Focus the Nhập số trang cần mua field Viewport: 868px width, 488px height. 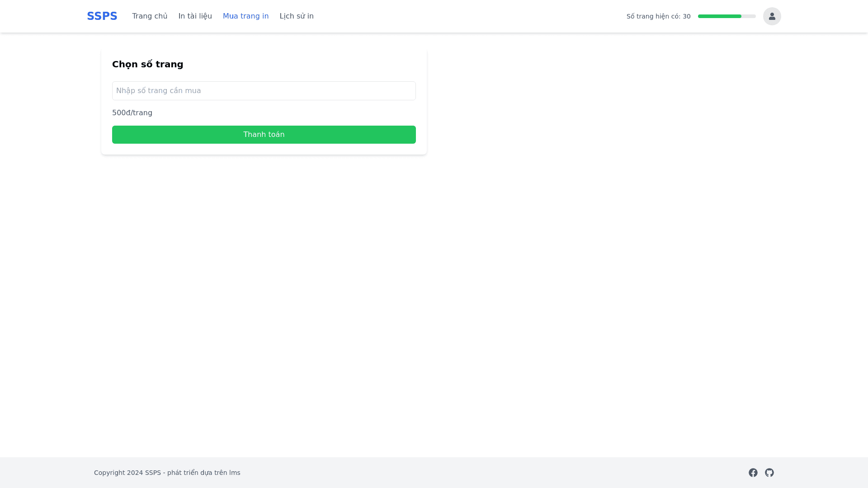click(264, 91)
